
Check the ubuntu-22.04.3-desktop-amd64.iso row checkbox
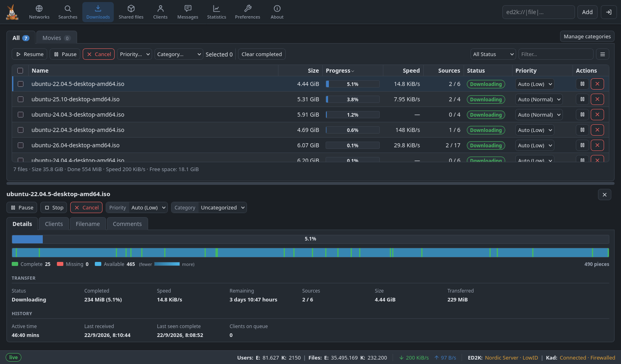click(x=21, y=130)
